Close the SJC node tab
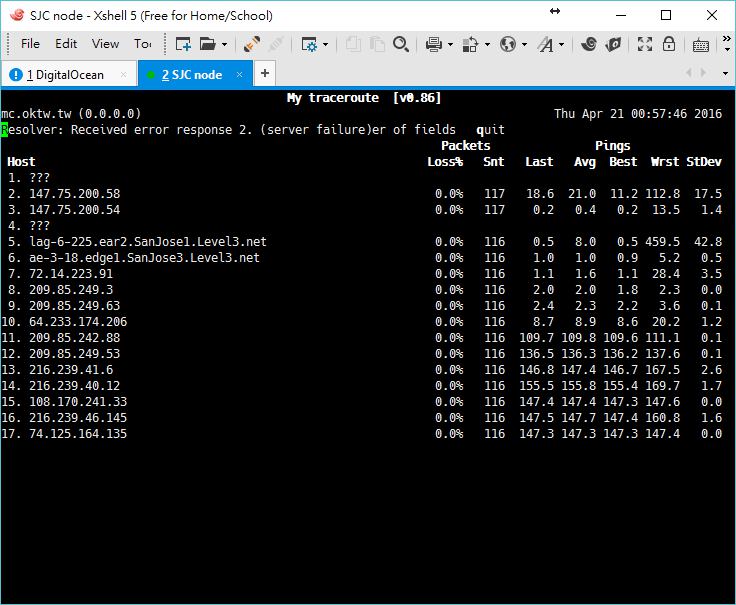Screen dimensions: 736x605 tap(239, 74)
